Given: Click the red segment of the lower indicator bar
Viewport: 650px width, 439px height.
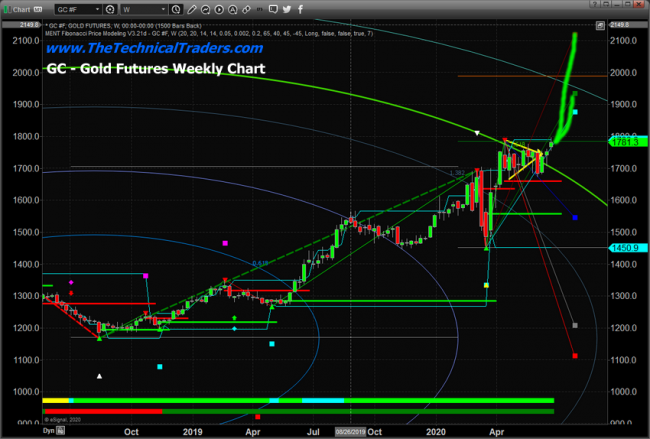Looking at the screenshot, I should [x=104, y=411].
